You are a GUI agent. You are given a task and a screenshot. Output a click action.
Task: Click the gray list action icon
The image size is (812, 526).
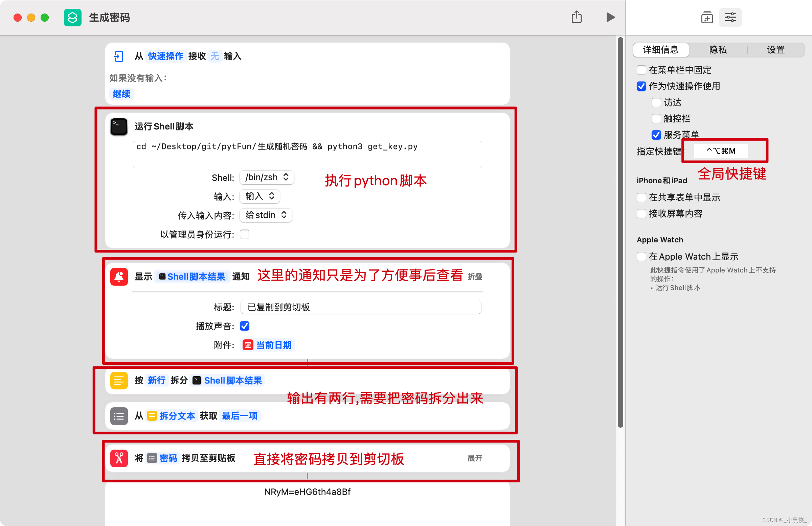(x=119, y=416)
